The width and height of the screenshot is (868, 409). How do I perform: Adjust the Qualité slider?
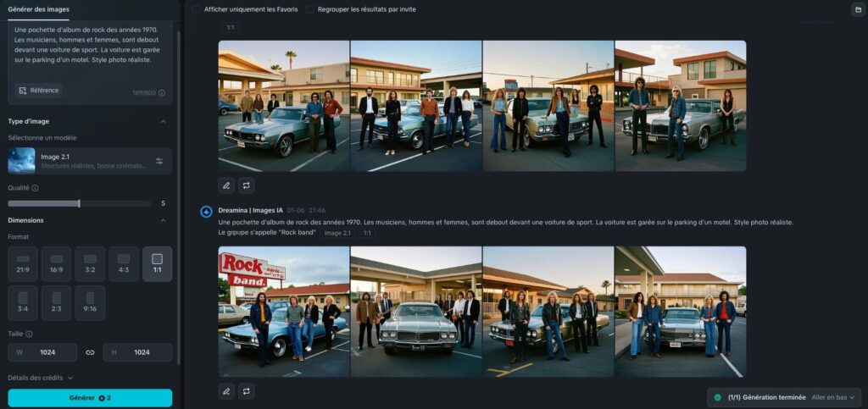point(79,203)
